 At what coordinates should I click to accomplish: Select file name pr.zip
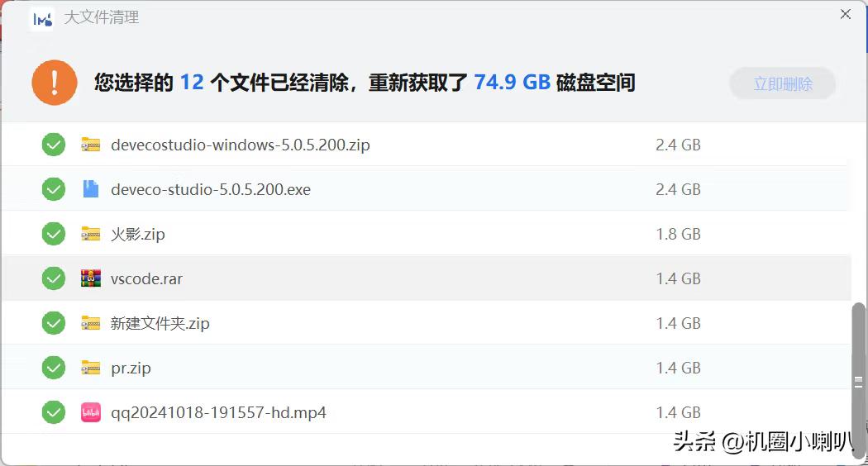[131, 368]
